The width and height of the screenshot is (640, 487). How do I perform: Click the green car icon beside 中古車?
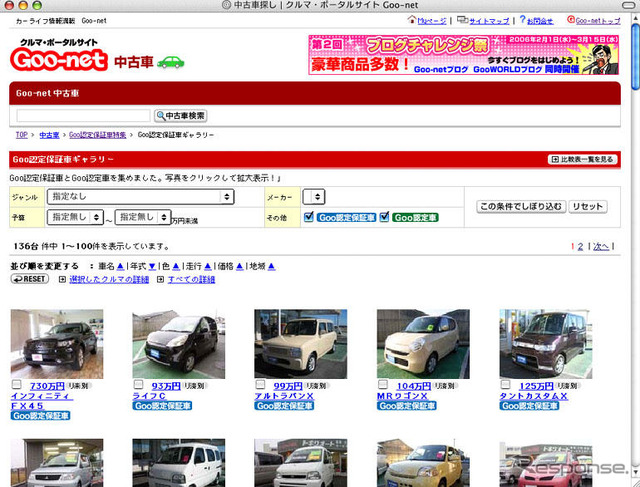(x=171, y=62)
